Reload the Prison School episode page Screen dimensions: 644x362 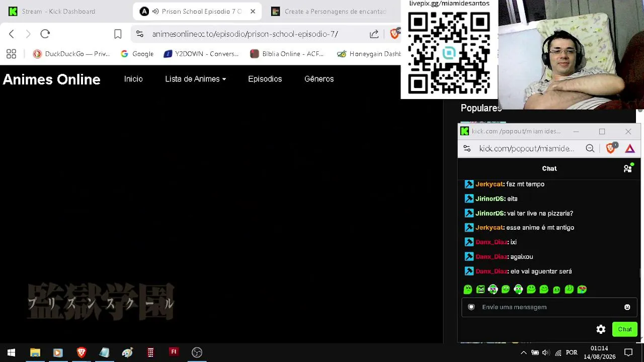click(45, 34)
